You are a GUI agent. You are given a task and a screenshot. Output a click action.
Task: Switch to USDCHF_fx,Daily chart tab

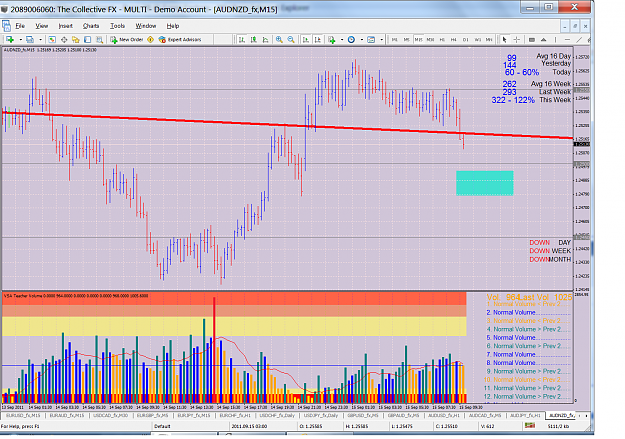pos(277,415)
